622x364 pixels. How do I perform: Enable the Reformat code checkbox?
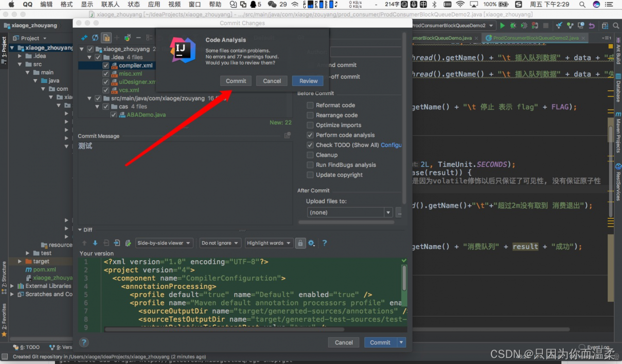[310, 105]
